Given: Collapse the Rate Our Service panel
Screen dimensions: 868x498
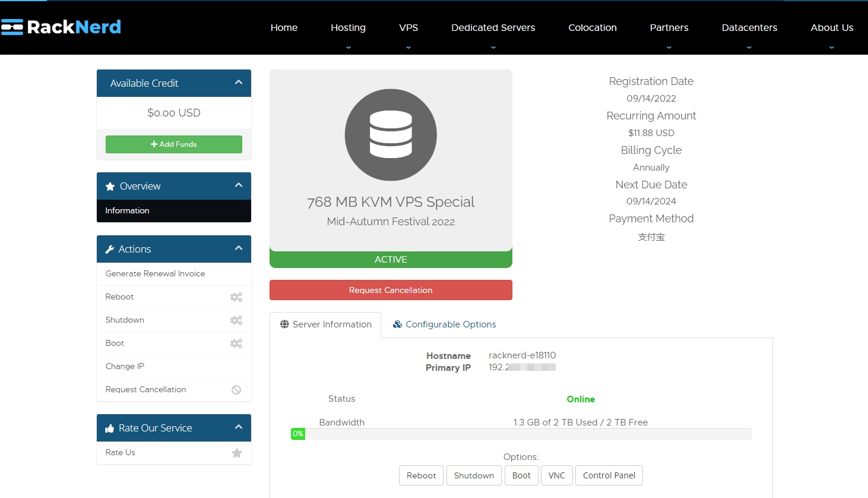Looking at the screenshot, I should (239, 427).
